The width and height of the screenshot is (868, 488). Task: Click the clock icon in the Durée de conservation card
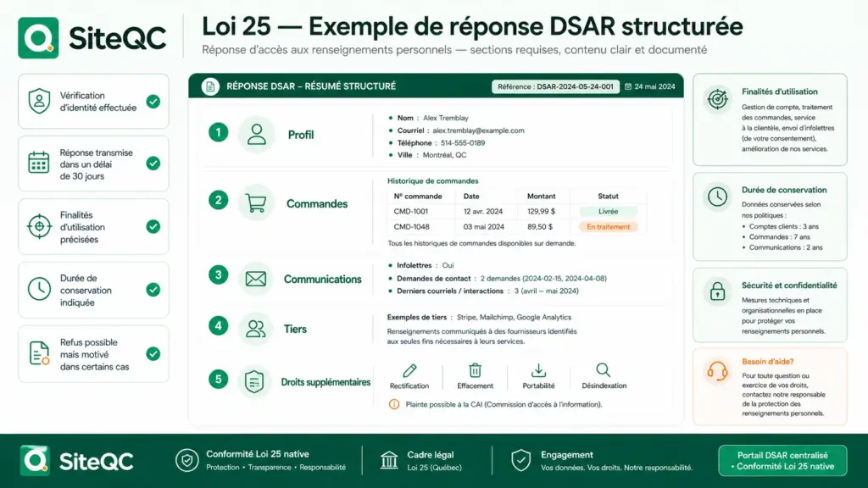(x=717, y=197)
